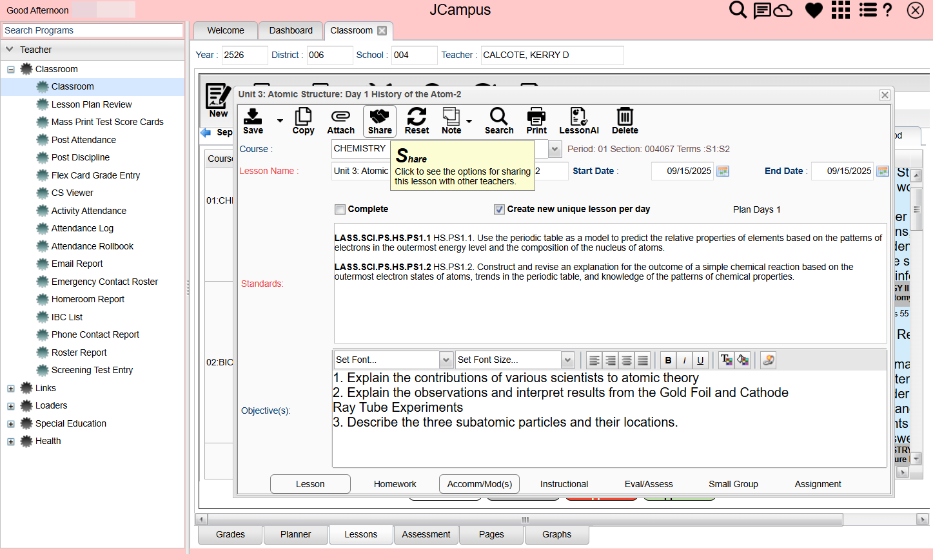
Task: Launch the LessonAI tool
Action: coord(579,121)
